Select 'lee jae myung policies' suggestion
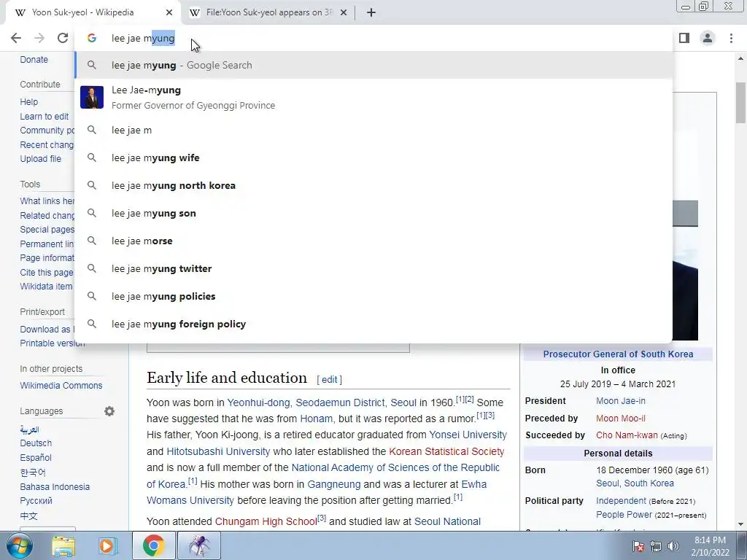This screenshot has width=747, height=560. [x=373, y=296]
